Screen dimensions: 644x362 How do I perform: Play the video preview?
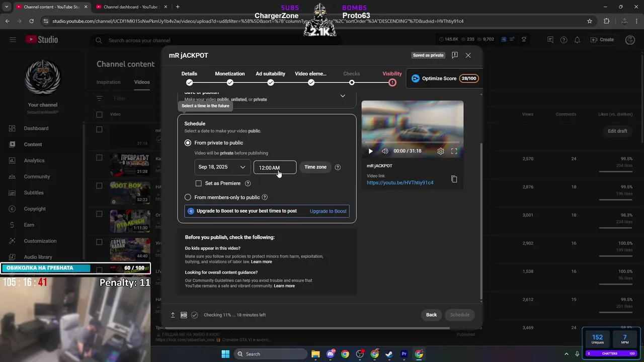click(x=371, y=151)
